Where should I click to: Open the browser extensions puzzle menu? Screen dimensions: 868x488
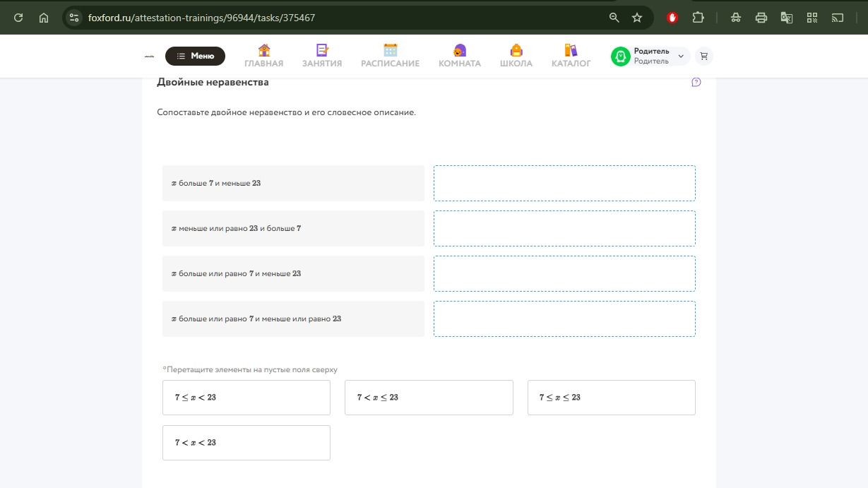pos(698,18)
